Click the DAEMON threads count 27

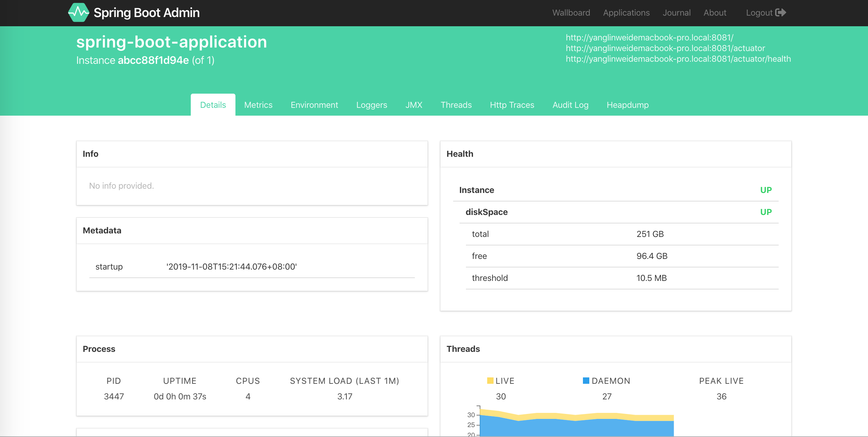pyautogui.click(x=607, y=396)
